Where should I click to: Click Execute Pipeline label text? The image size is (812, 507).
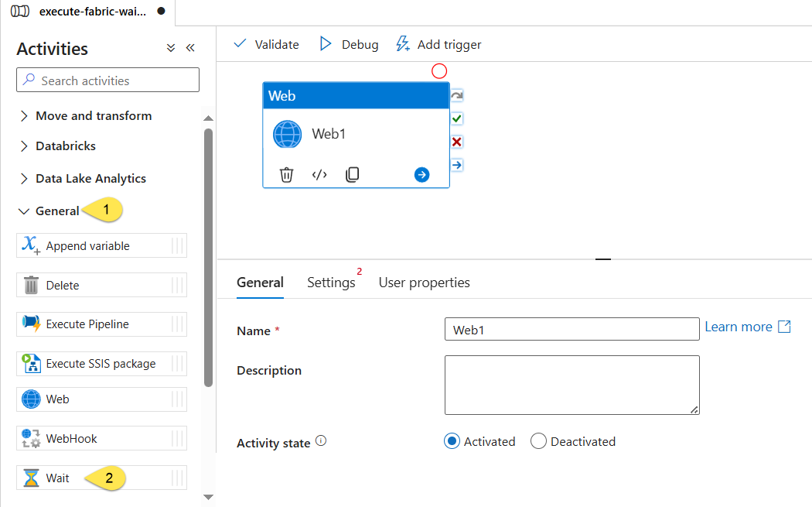(87, 324)
